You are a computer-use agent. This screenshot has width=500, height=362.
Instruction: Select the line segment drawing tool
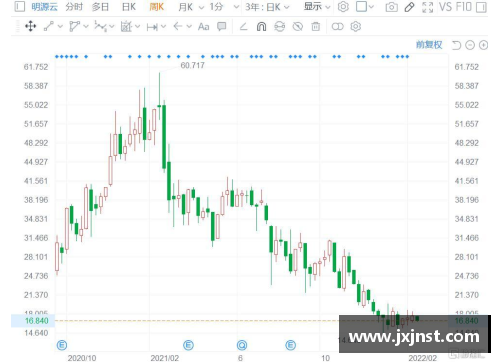[x=49, y=26]
